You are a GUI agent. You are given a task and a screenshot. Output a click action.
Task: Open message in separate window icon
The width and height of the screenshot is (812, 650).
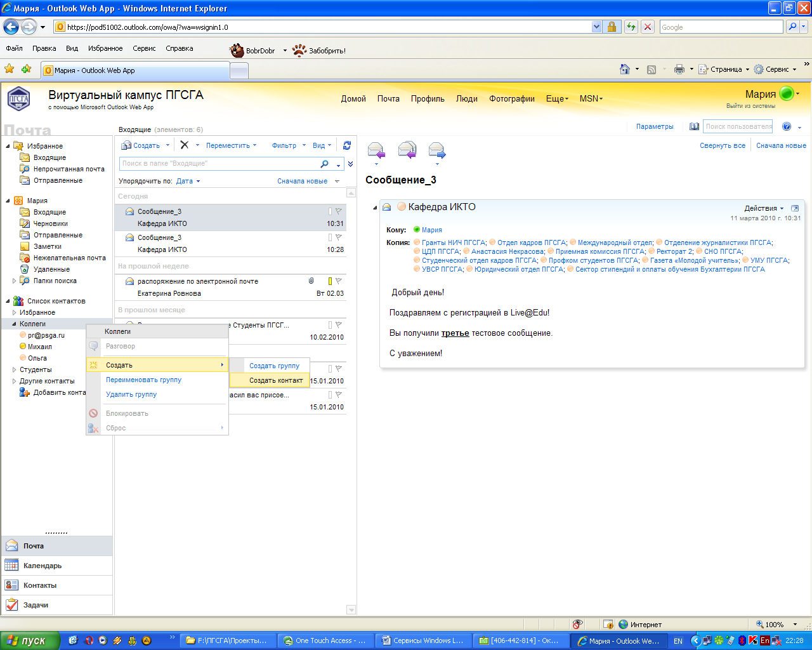[x=795, y=208]
